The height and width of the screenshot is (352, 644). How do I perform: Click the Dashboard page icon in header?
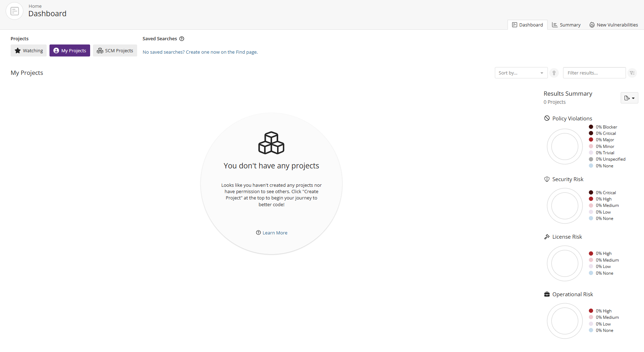(14, 11)
